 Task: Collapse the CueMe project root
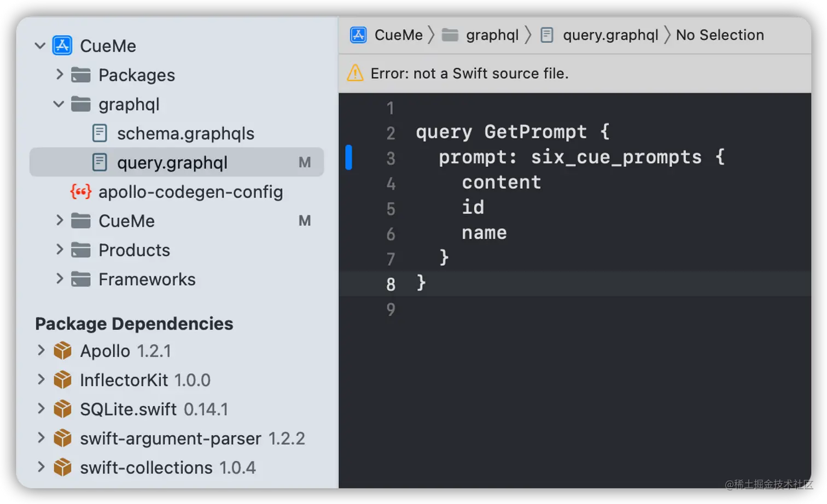point(40,45)
